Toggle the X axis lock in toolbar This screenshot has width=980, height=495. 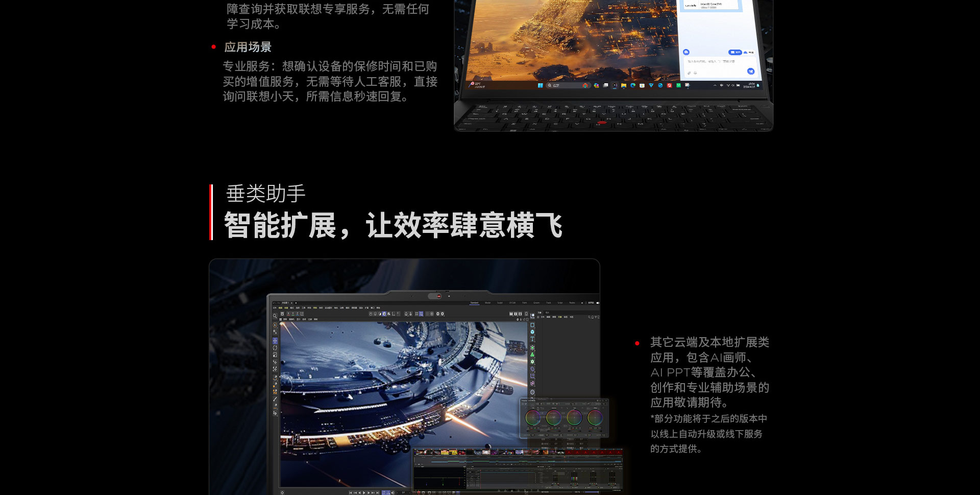(x=288, y=314)
